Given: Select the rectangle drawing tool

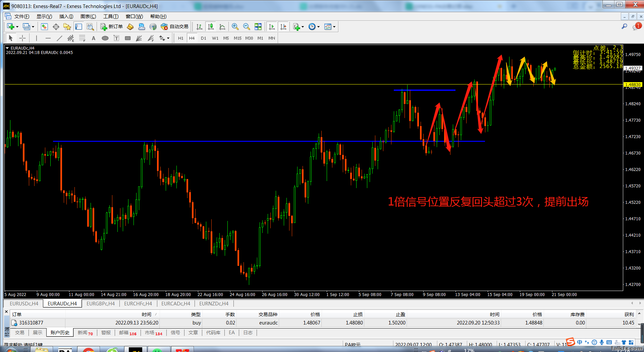Looking at the screenshot, I should [128, 38].
